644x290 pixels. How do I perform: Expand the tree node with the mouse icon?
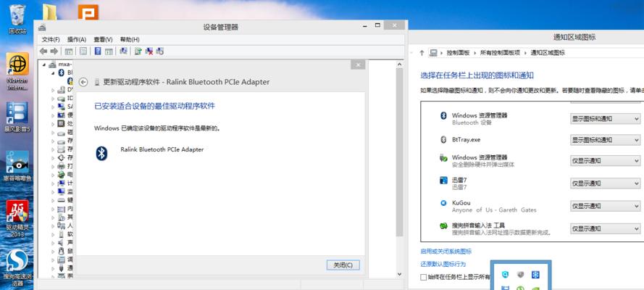(53, 251)
